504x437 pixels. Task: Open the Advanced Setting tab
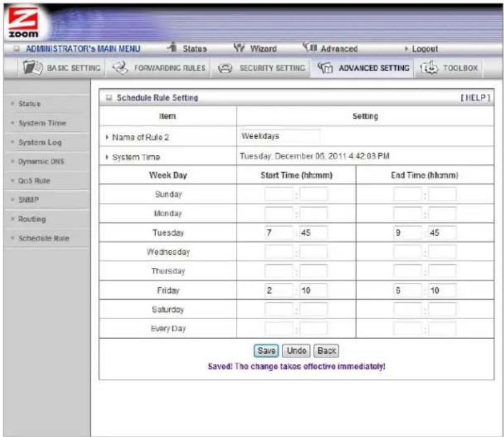click(x=363, y=68)
